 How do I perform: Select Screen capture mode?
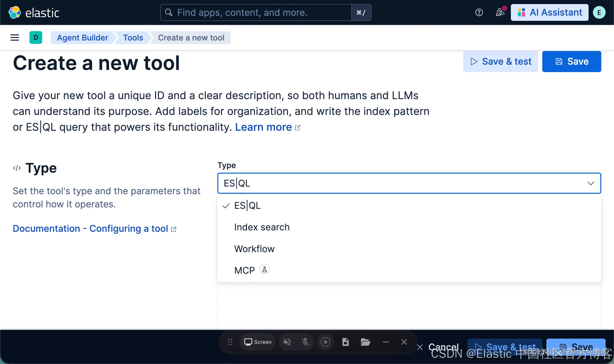(x=258, y=342)
